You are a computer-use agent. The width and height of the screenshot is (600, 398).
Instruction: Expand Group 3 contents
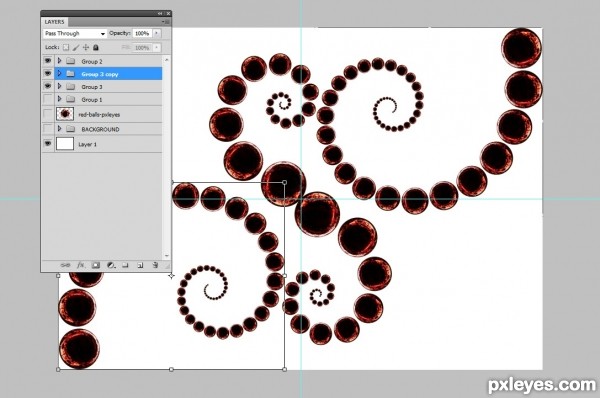(59, 86)
